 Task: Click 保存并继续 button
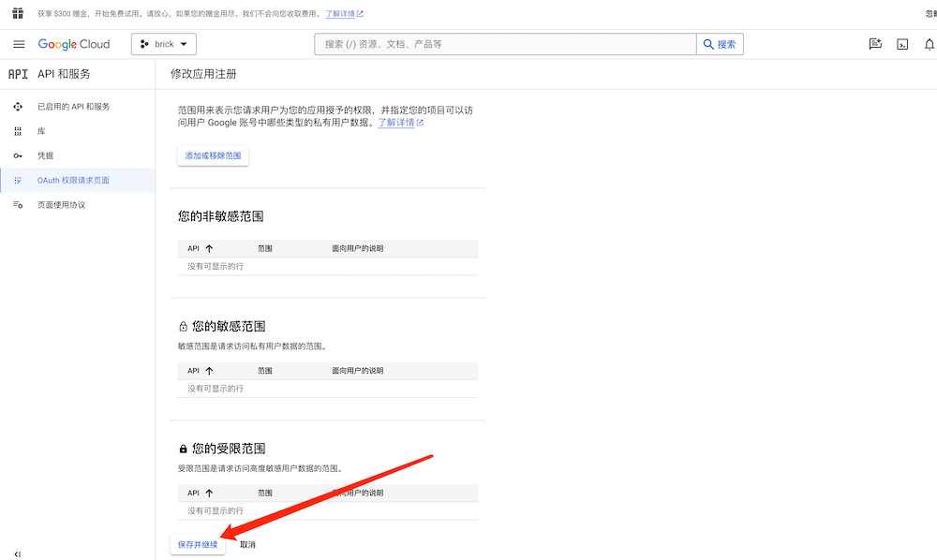coord(198,544)
